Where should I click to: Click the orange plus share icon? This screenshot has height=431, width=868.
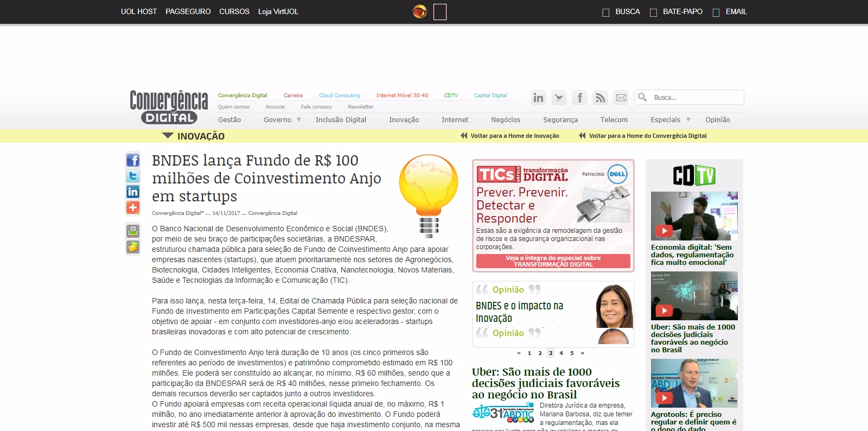(133, 207)
